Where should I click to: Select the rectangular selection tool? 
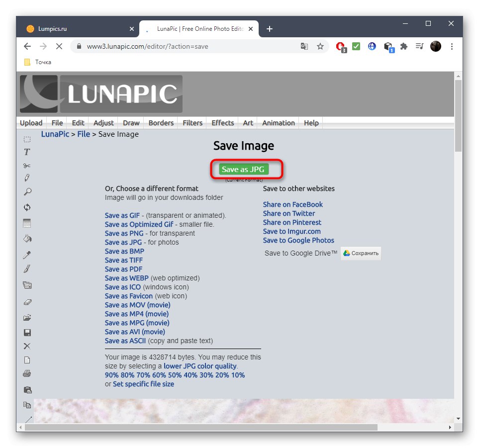click(27, 139)
